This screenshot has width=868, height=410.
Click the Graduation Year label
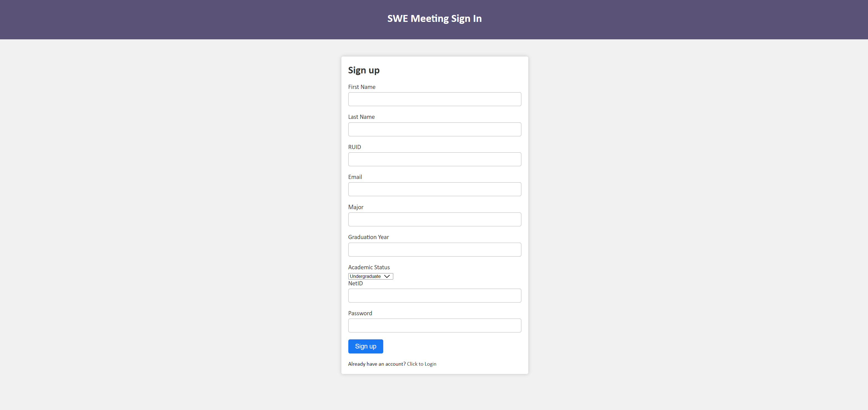tap(368, 237)
